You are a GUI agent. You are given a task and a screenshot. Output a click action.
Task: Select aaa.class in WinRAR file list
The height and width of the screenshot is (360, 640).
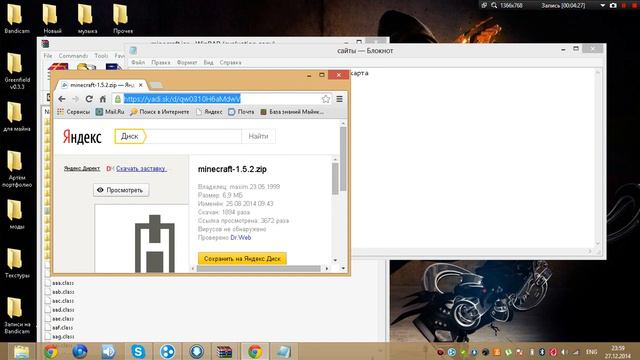pyautogui.click(x=60, y=283)
